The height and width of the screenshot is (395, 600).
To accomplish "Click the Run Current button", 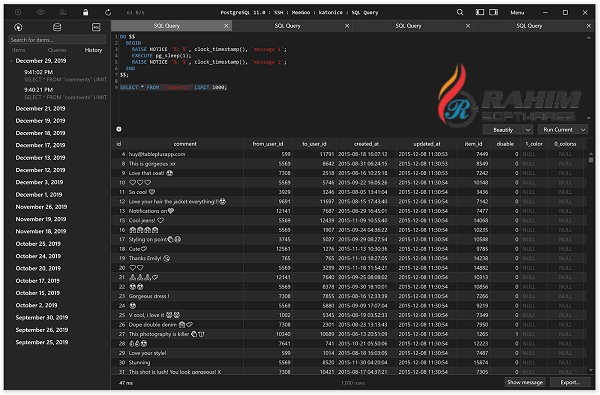I will pos(558,130).
